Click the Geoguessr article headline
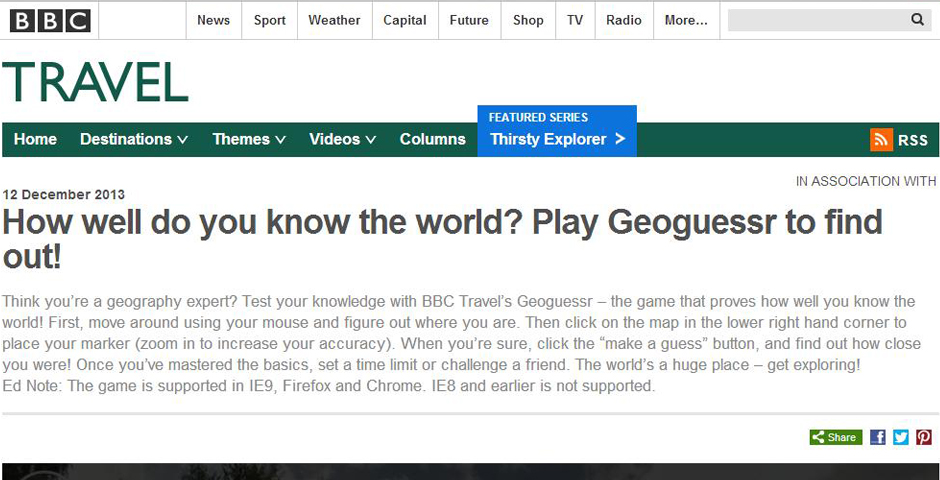 click(x=442, y=239)
